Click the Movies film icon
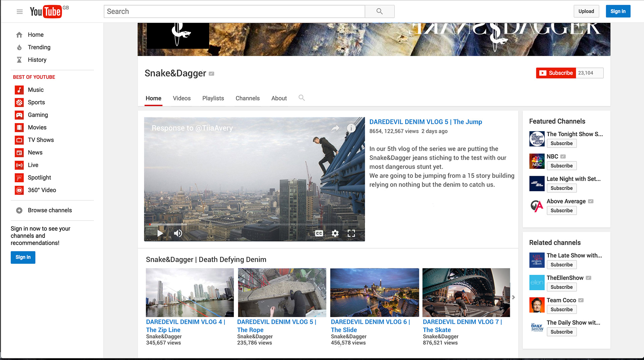Viewport: 644px width, 360px height. (x=19, y=127)
